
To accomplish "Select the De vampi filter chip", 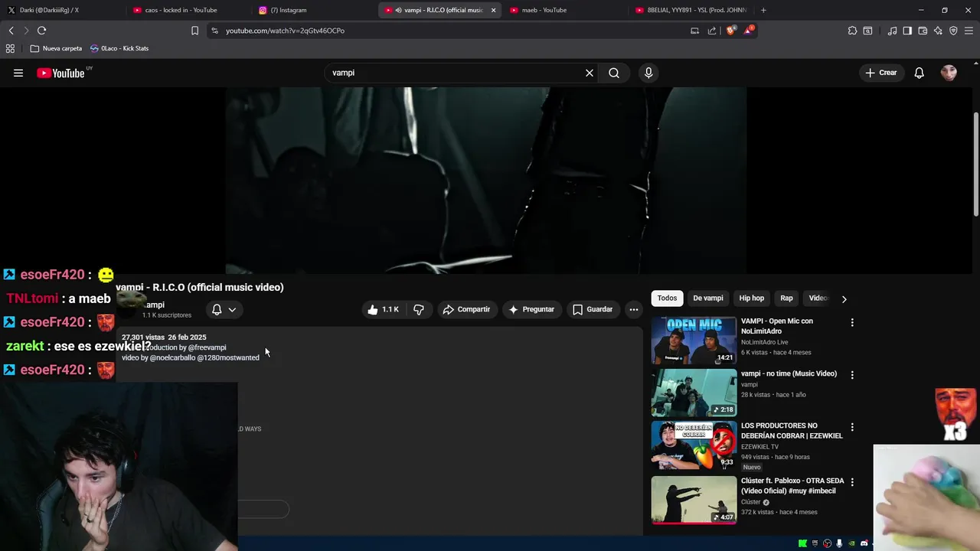I will tap(708, 298).
